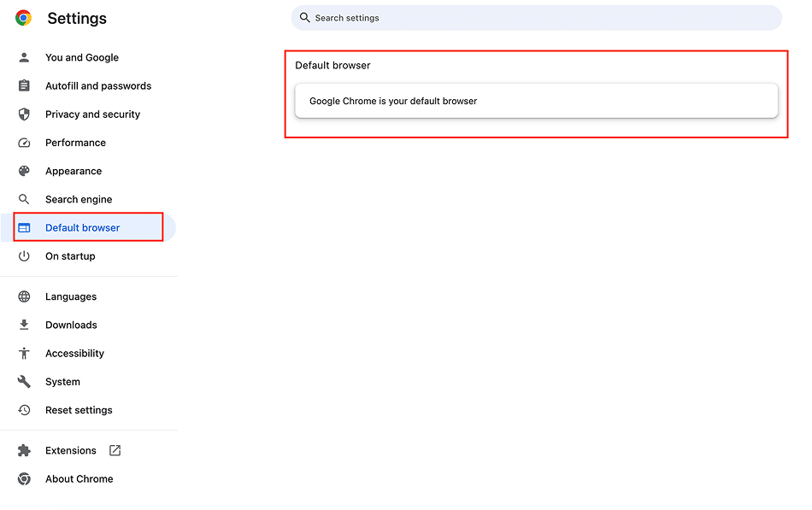Image resolution: width=812 pixels, height=510 pixels.
Task: Click the Chrome outline icon for About Chrome
Action: (24, 479)
